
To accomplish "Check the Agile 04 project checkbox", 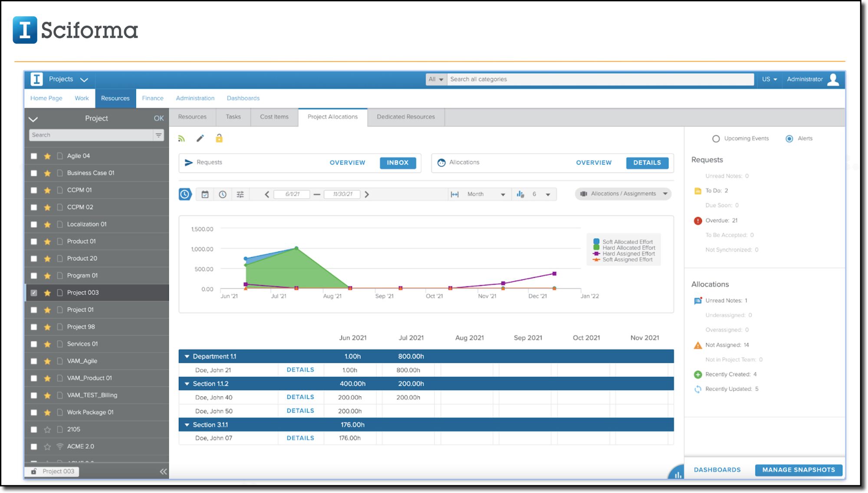I will tap(34, 156).
